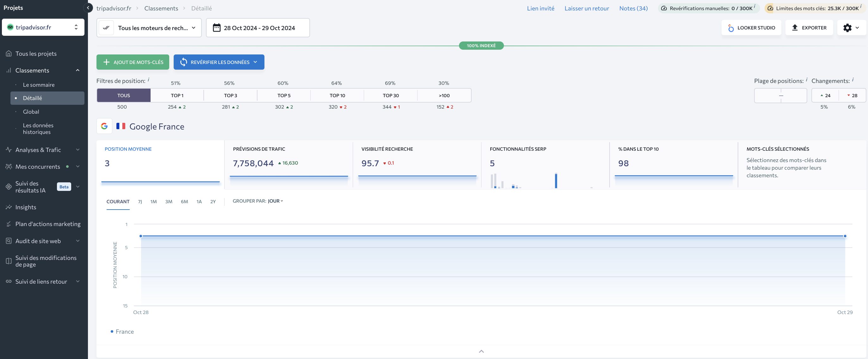Screen dimensions: 868x359
Task: Select the TOP 1 position filter
Action: click(x=177, y=95)
